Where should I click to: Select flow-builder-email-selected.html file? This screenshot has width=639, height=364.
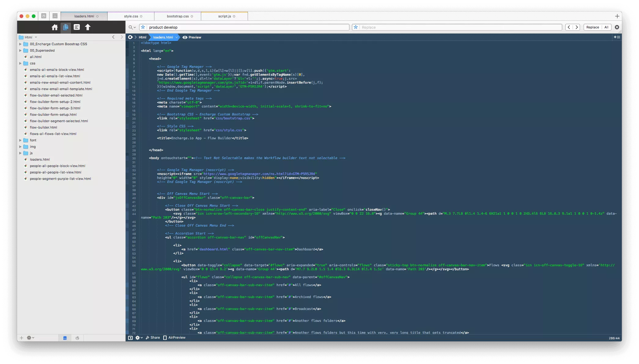tap(56, 95)
